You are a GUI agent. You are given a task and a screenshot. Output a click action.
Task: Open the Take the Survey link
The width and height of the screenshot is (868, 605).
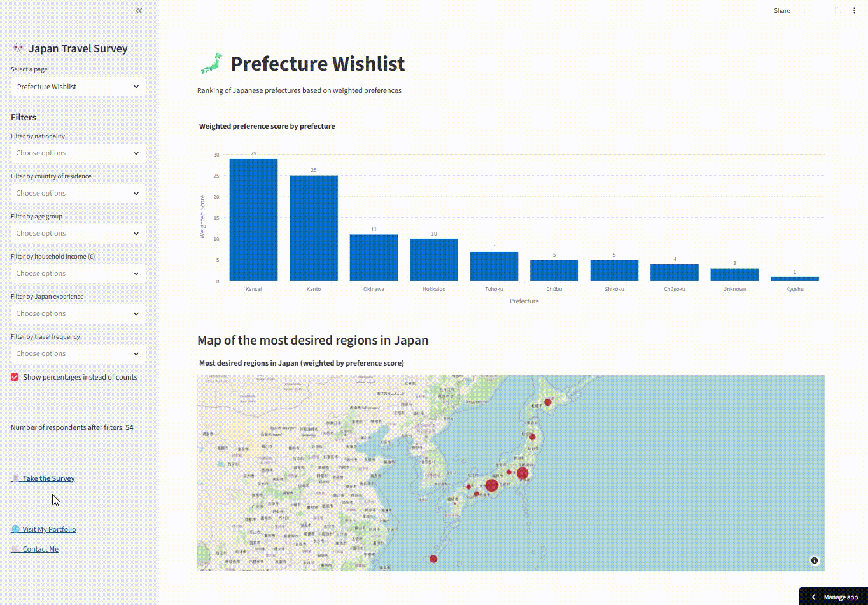pos(48,478)
